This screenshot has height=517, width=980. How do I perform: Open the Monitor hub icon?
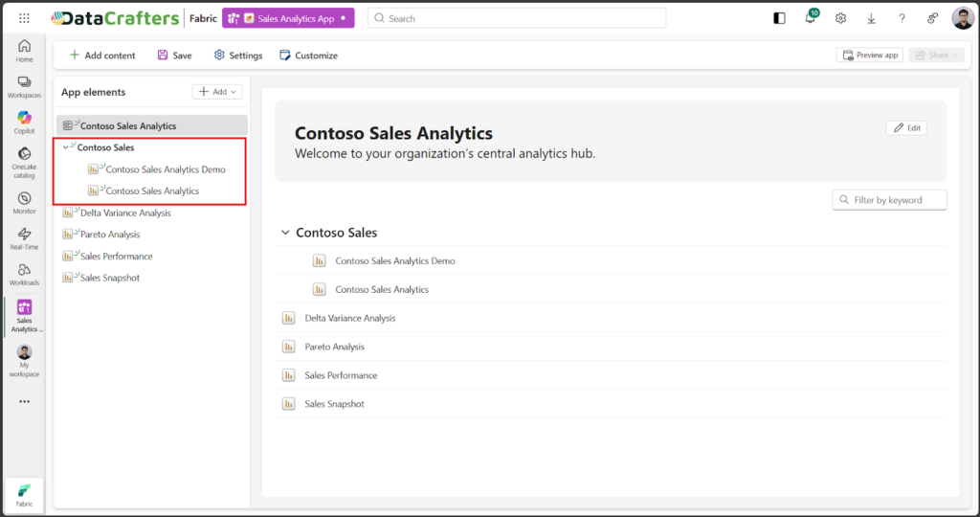click(24, 203)
